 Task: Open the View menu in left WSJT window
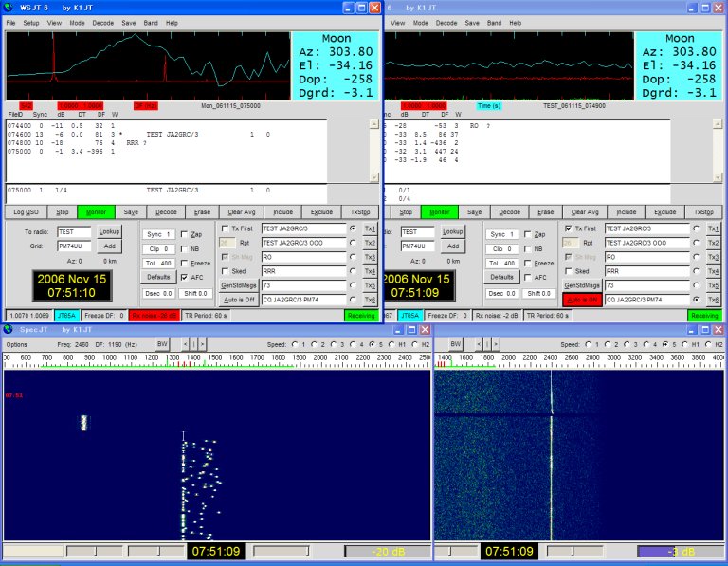[54, 23]
